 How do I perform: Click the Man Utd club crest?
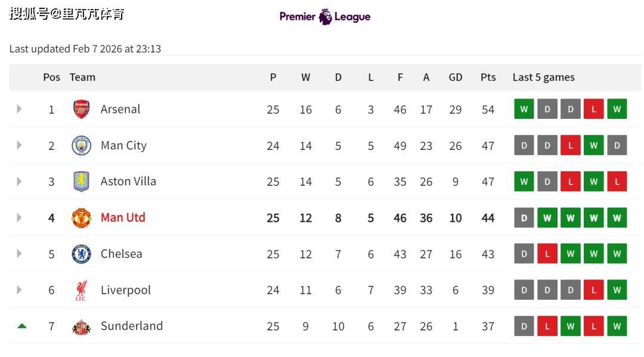point(81,218)
